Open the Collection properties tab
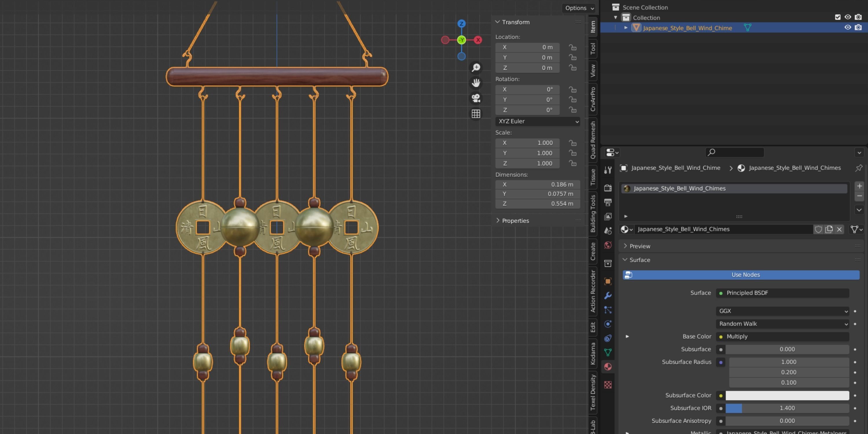 tap(608, 263)
